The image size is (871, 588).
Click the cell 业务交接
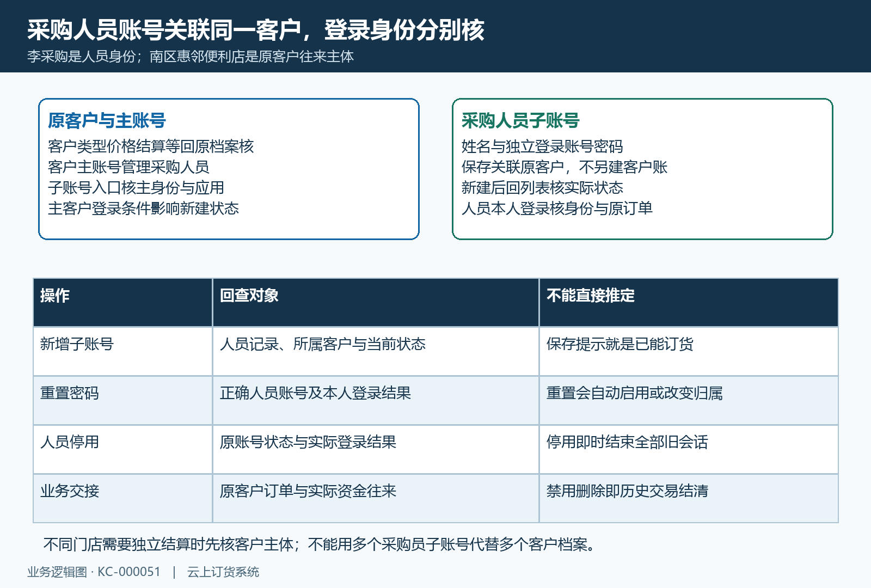[123, 498]
